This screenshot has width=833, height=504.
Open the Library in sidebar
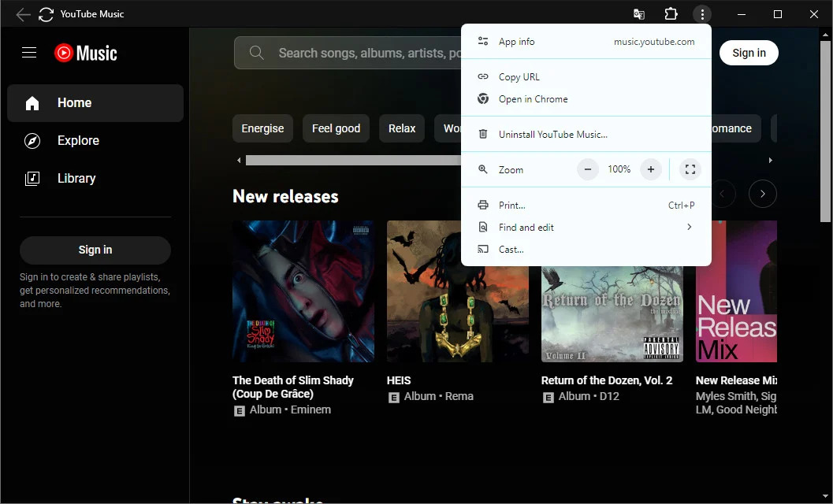click(76, 179)
